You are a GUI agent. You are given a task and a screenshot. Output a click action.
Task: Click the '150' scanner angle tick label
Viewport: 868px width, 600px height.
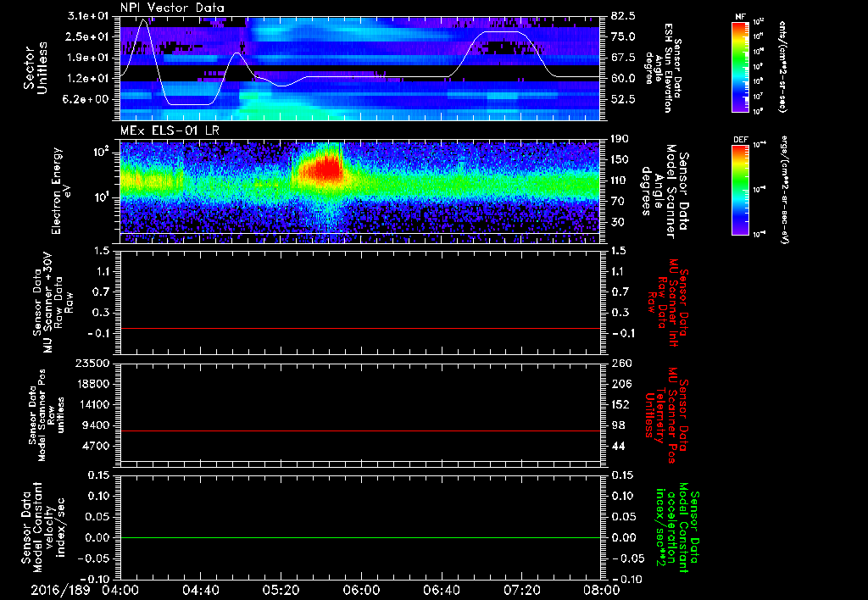[621, 160]
